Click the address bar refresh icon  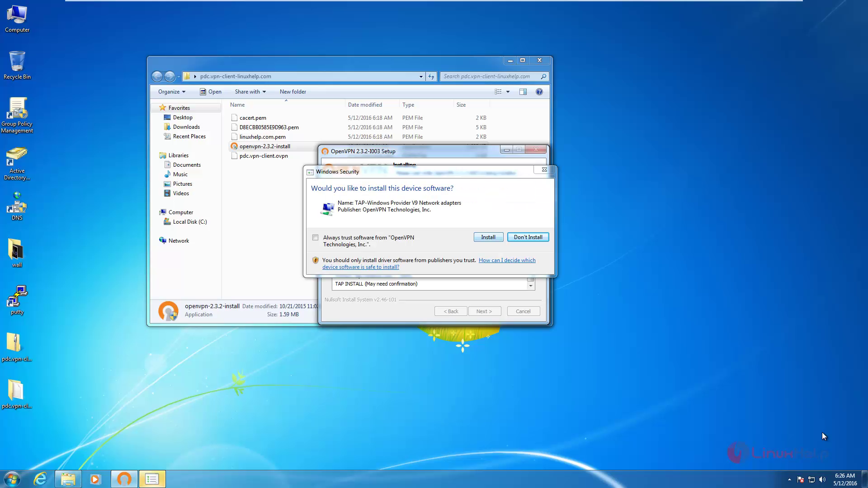click(x=431, y=76)
